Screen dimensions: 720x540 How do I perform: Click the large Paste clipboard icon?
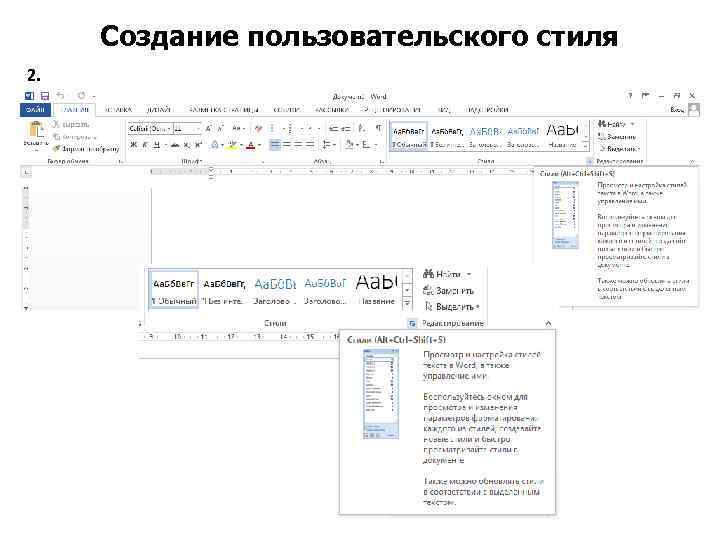[36, 129]
